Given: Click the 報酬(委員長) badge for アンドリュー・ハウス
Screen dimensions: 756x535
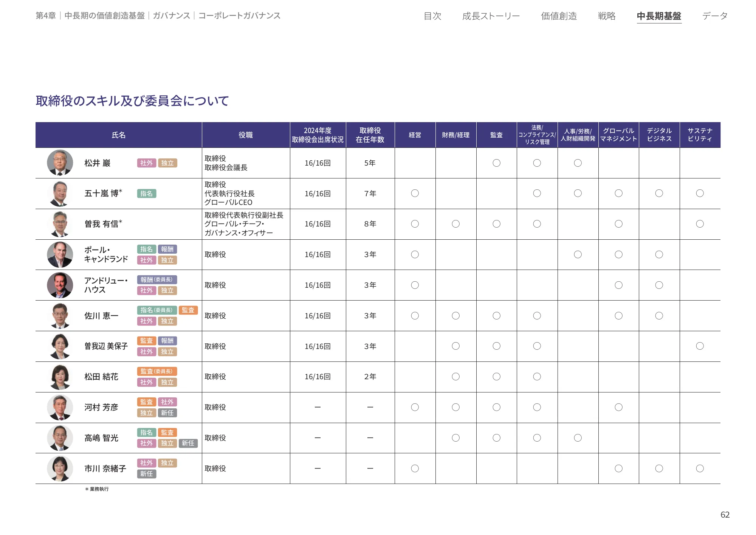Looking at the screenshot, I should (x=157, y=280).
